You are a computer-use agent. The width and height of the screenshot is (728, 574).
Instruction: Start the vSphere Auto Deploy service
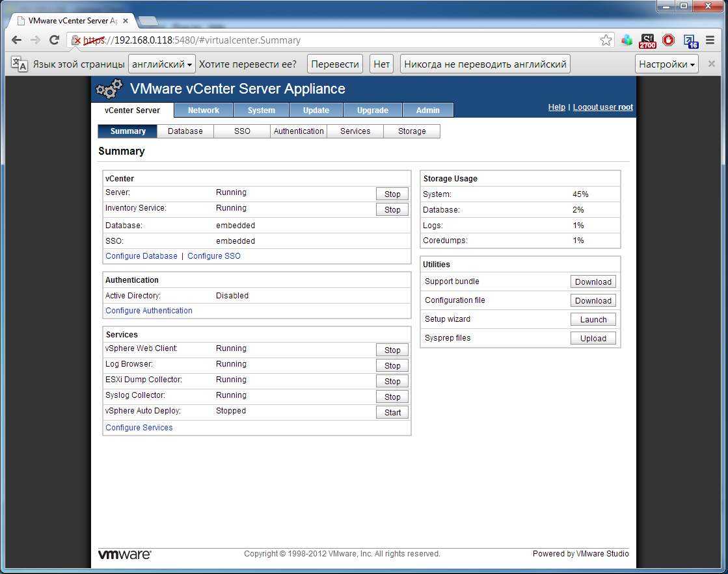point(392,413)
